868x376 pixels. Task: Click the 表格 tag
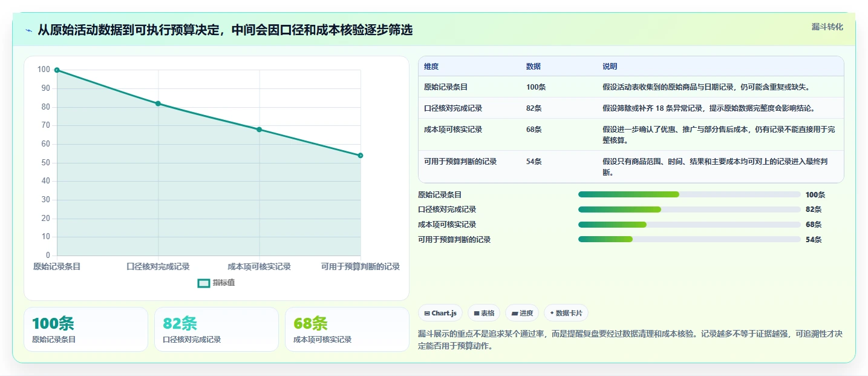(484, 313)
